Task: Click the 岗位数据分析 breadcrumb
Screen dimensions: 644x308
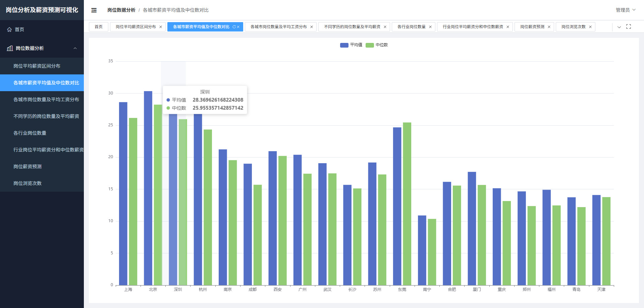Action: tap(121, 10)
